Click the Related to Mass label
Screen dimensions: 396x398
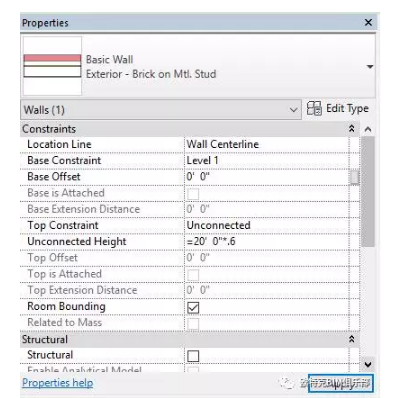(64, 323)
